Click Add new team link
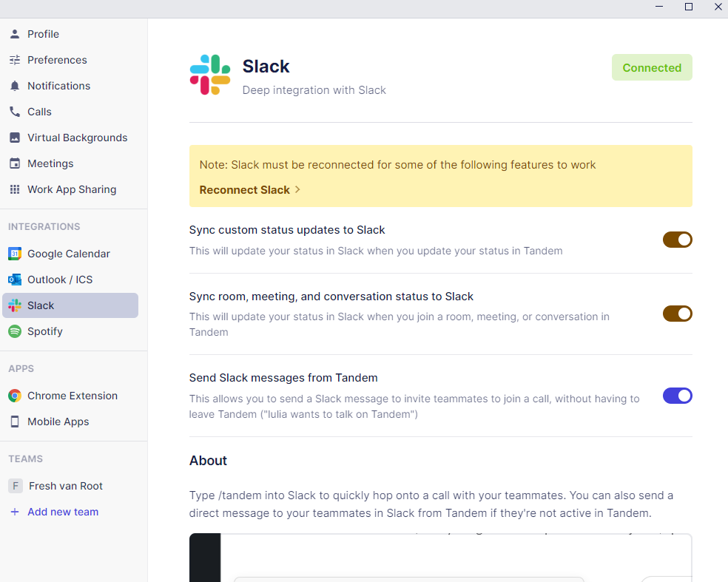 63,512
